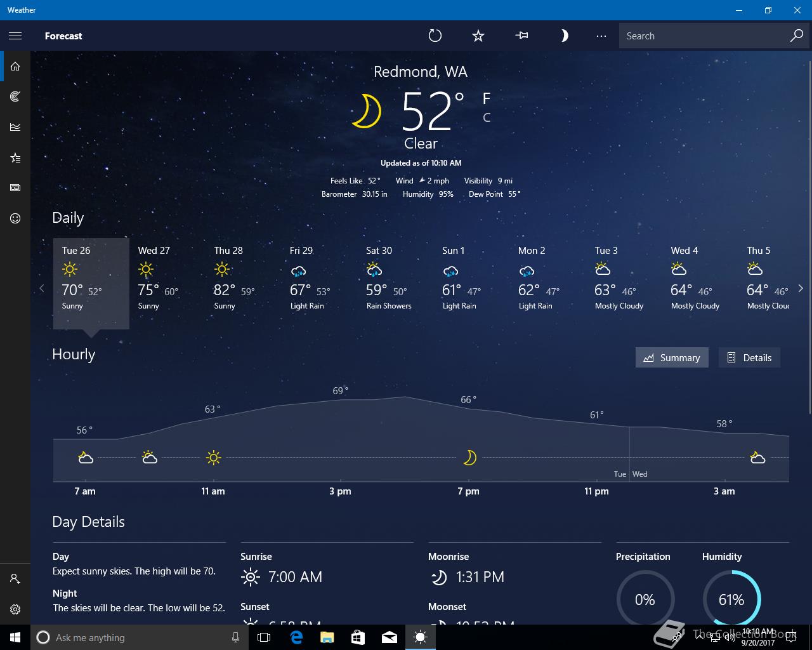Show next days with right arrow

pos(801,288)
